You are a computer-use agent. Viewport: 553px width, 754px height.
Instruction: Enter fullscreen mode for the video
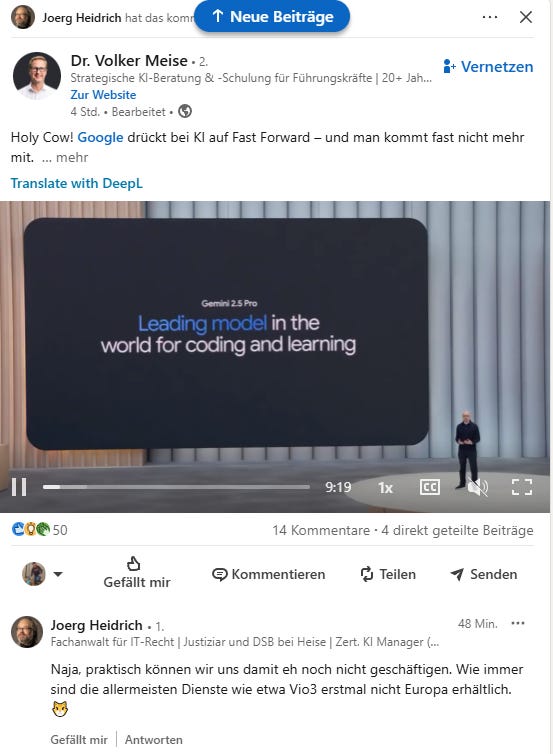522,487
